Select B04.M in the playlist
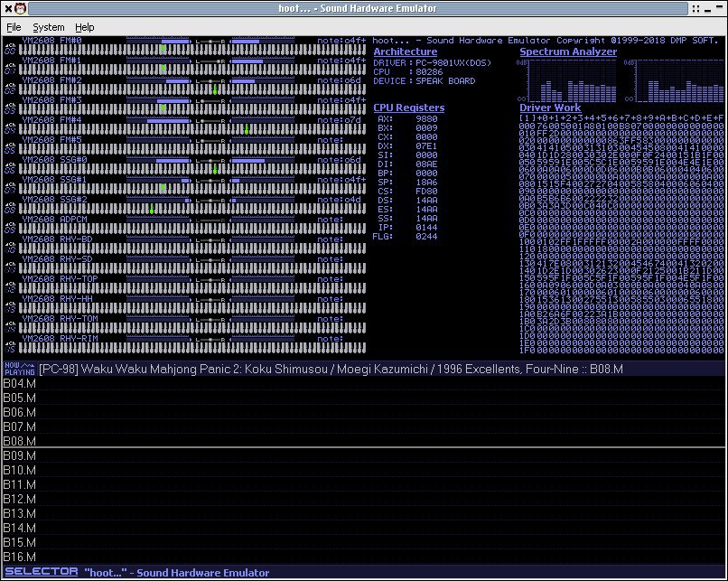 (x=364, y=383)
